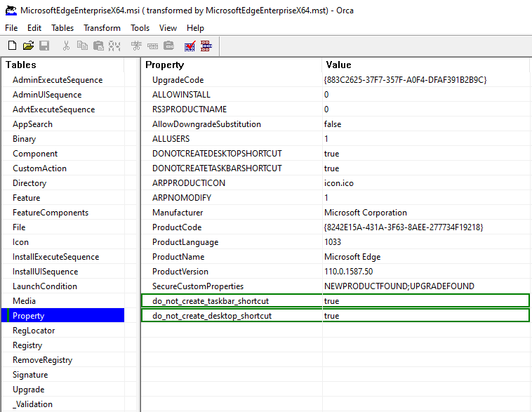Click the 1033 ProductLanguage value
This screenshot has width=532, height=412.
333,242
